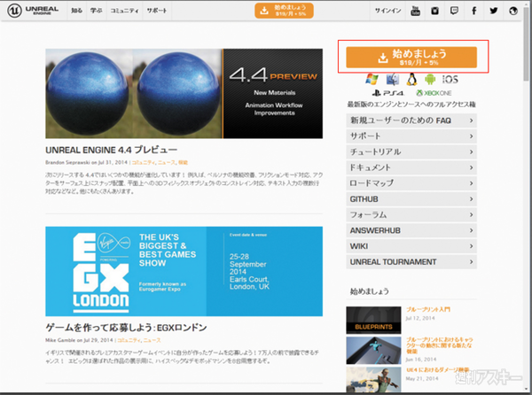Open the 学ぶ menu
The height and width of the screenshot is (395, 532).
pos(96,11)
